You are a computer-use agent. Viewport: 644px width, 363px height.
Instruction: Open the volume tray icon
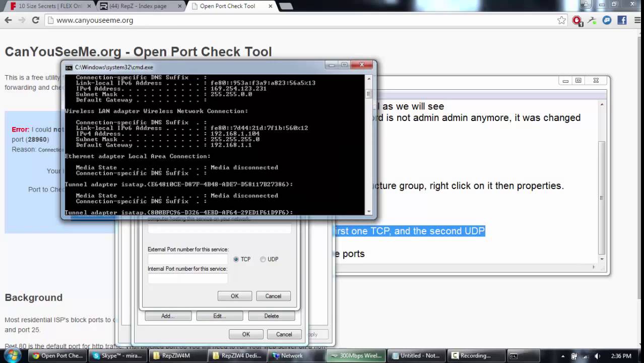(x=598, y=356)
